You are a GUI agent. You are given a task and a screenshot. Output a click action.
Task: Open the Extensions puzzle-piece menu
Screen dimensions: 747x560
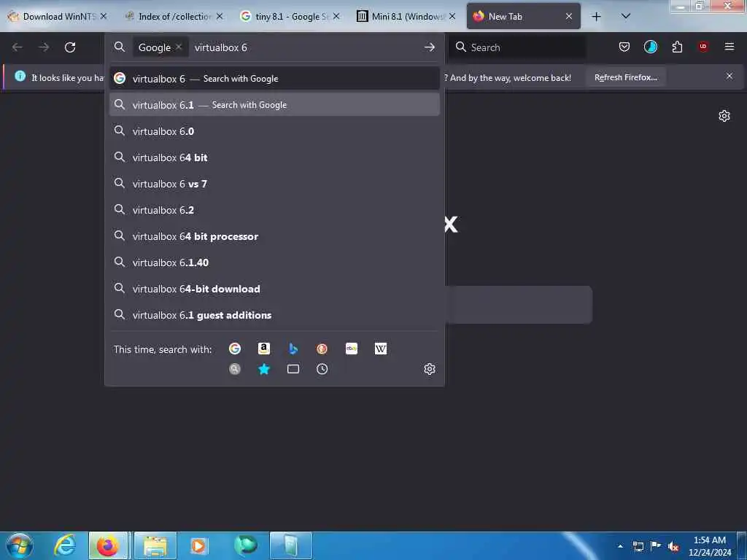click(x=677, y=47)
